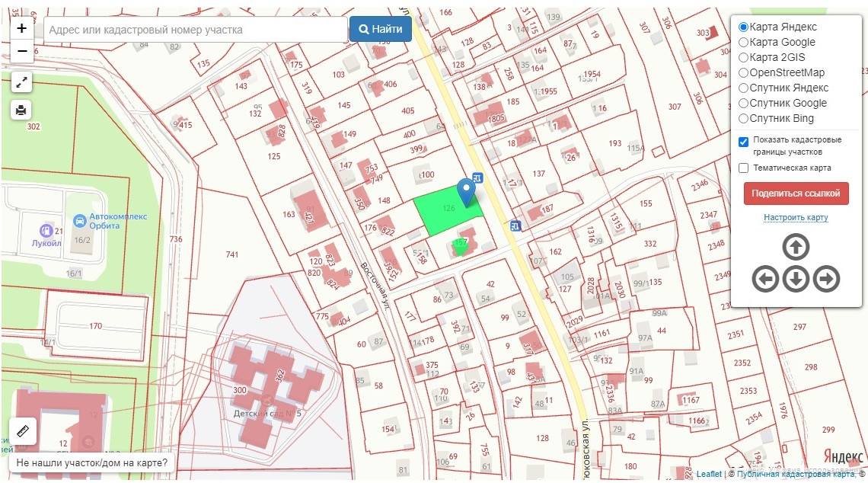868x483 pixels.
Task: Click parcel labeled 125
Action: (274, 156)
